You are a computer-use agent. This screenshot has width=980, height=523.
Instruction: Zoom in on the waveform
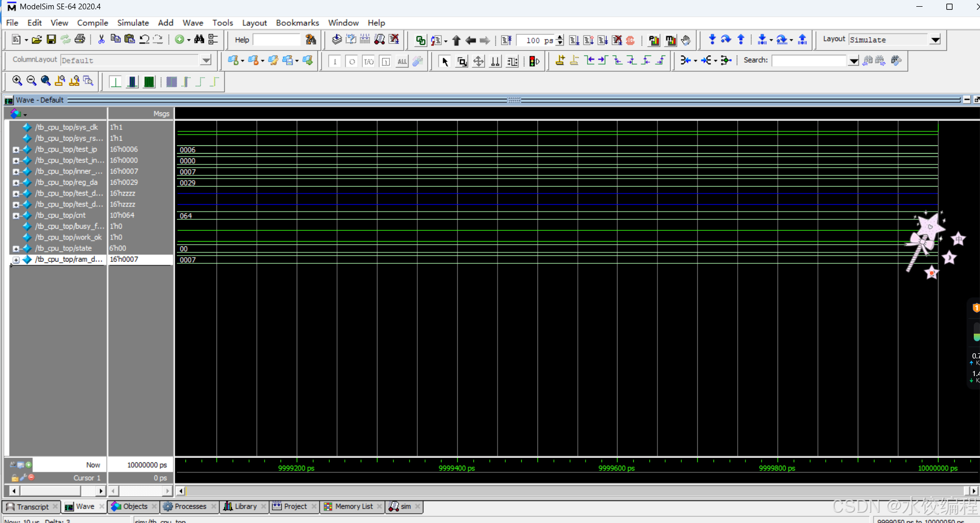[17, 81]
